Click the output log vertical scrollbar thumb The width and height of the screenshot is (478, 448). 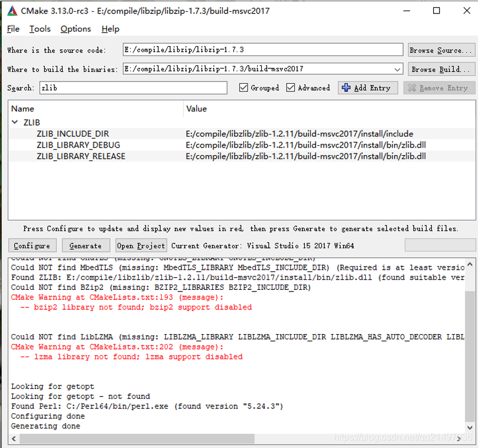coord(470,357)
